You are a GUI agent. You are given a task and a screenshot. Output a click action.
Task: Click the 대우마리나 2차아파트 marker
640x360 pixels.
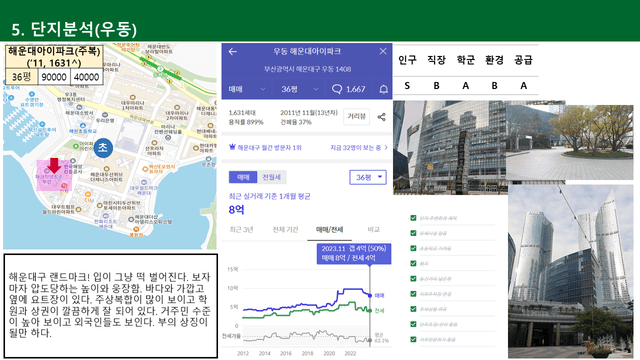pyautogui.click(x=177, y=108)
